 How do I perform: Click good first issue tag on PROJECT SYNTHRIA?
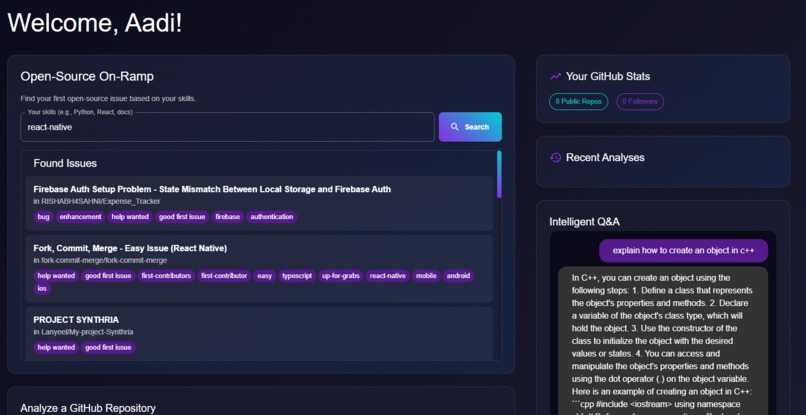[x=108, y=348]
